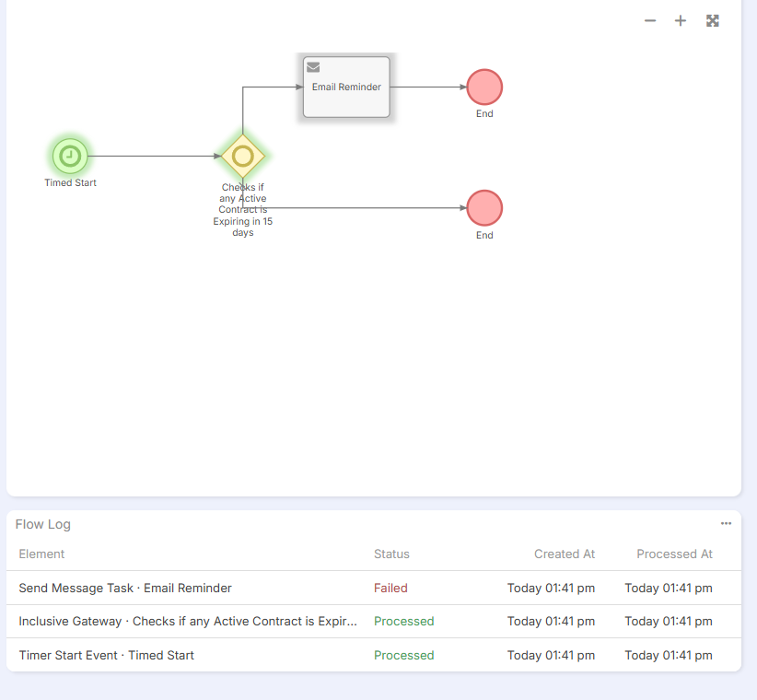Click the fit-to-screen expand icon

coord(712,21)
